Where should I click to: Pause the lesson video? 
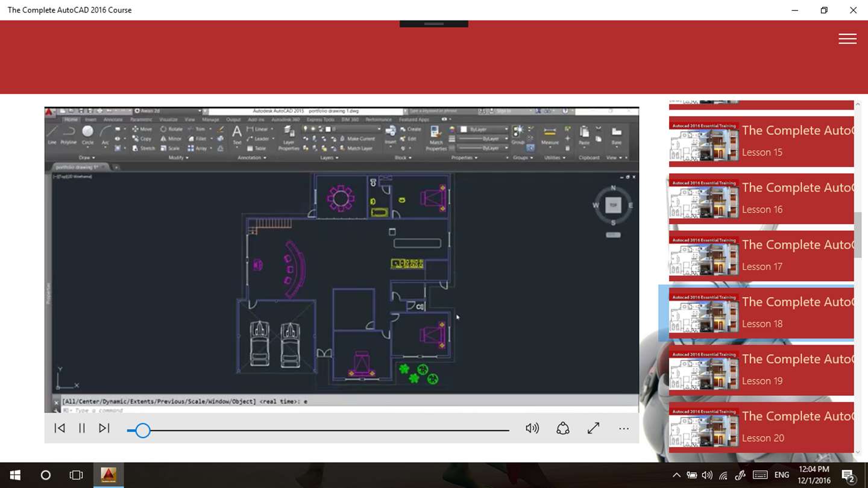(x=82, y=428)
